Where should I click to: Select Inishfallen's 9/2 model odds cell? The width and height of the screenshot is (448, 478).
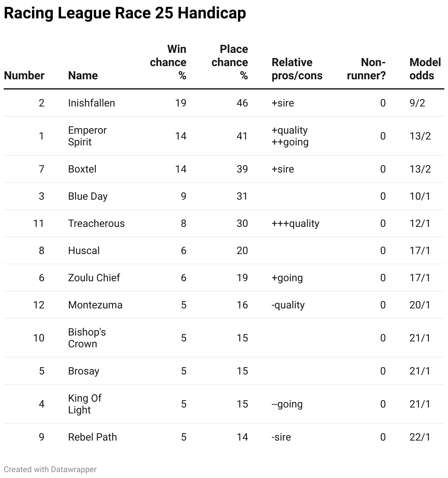coord(417,103)
